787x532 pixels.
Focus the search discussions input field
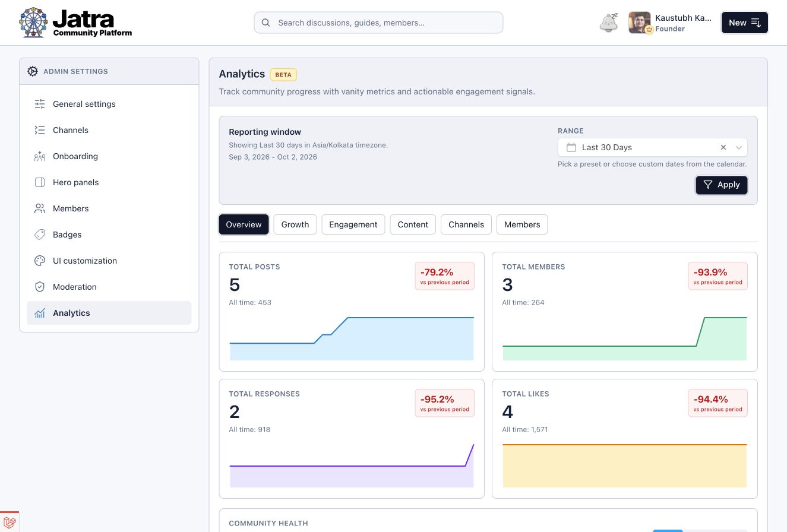pos(378,23)
